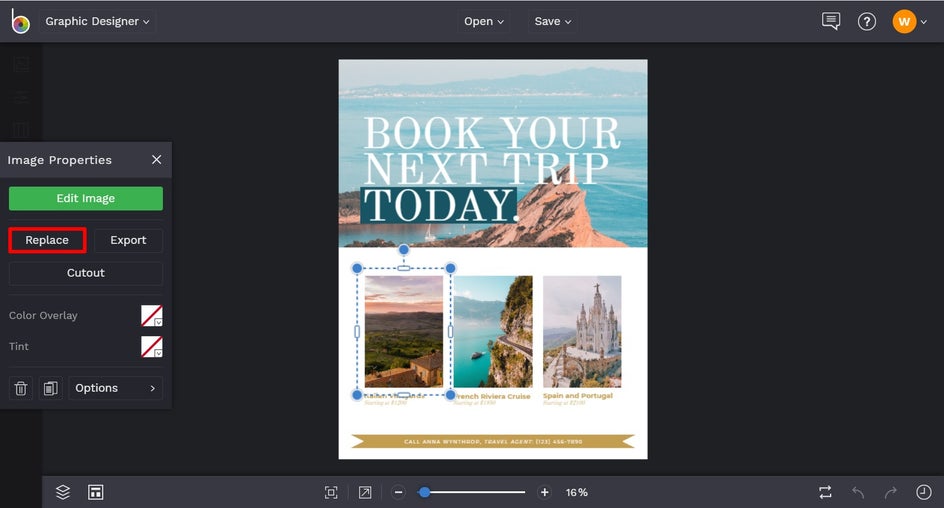944x508 pixels.
Task: Expand the Options submenu
Action: 116,388
